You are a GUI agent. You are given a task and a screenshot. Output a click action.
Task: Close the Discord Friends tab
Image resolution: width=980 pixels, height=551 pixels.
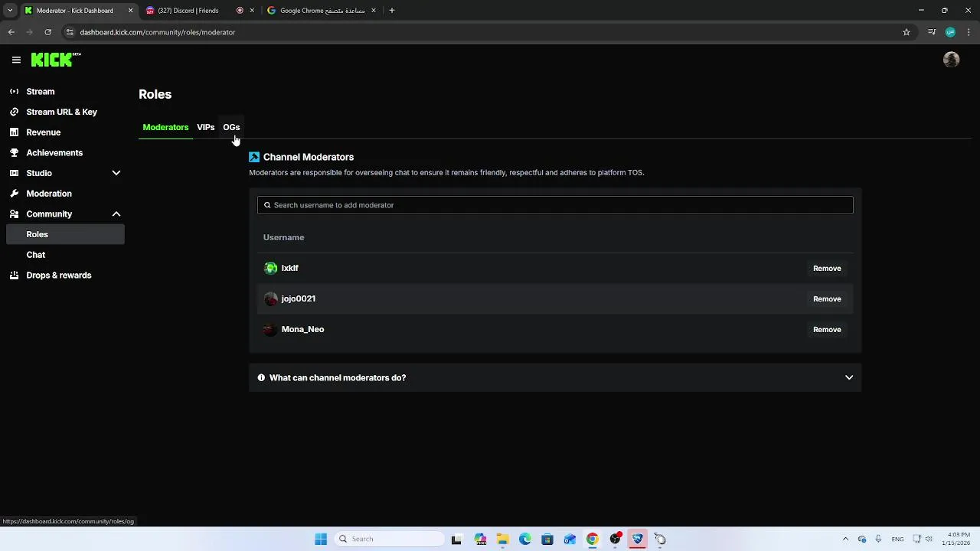(x=252, y=11)
